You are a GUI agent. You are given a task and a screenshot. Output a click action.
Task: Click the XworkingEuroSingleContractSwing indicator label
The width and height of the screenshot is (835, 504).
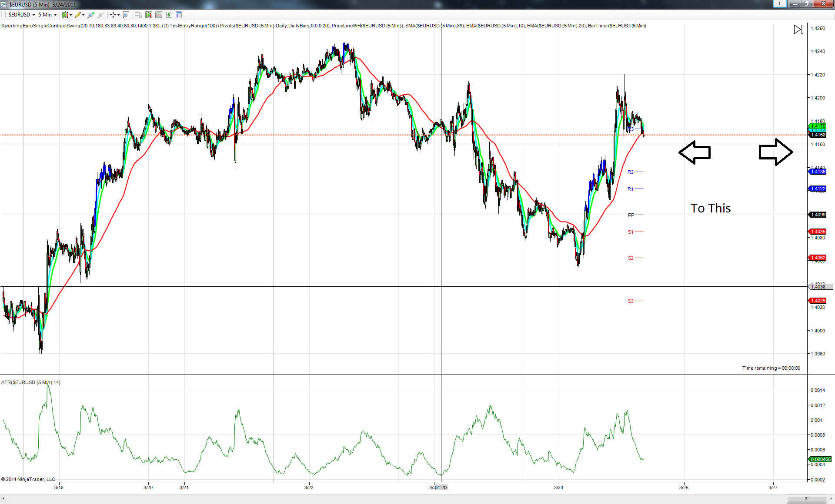pyautogui.click(x=80, y=26)
